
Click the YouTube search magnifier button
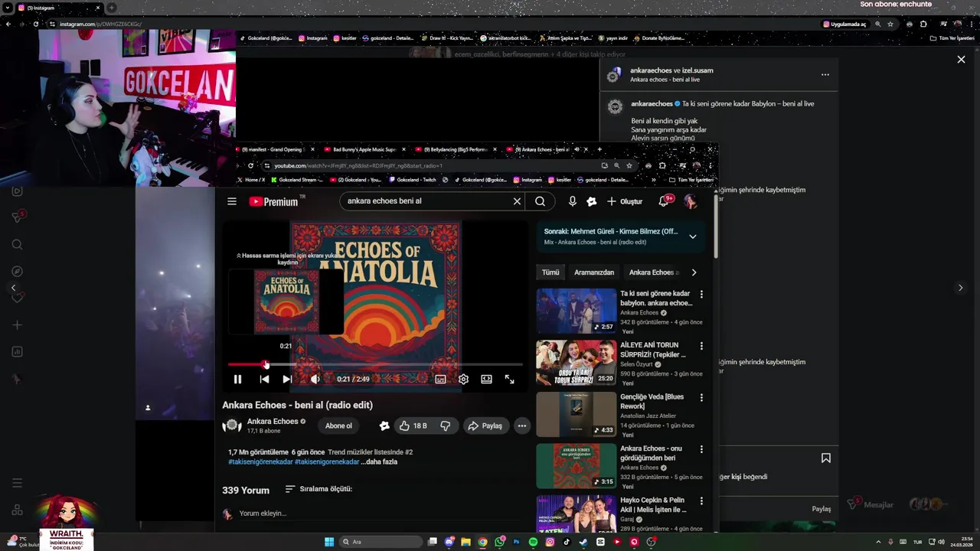(541, 201)
